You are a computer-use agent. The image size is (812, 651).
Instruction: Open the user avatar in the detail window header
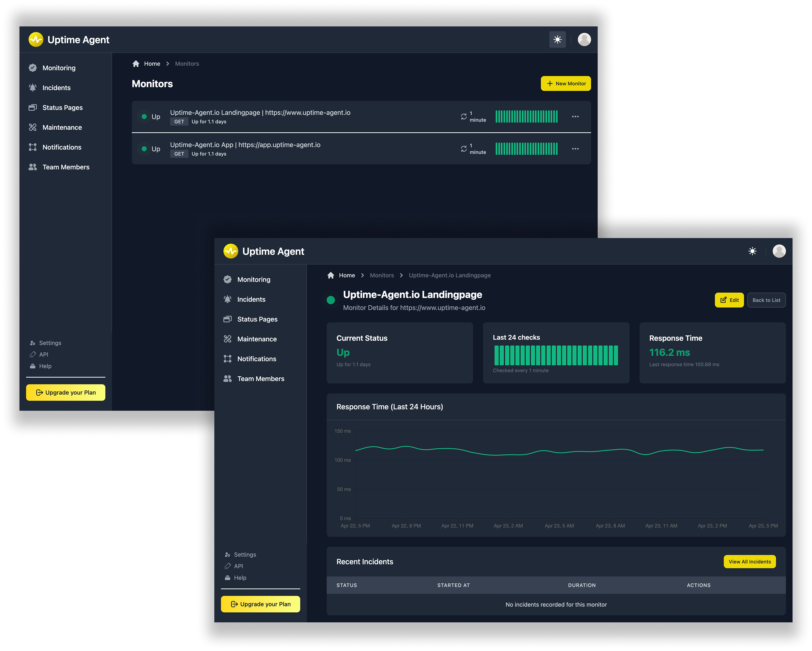click(x=779, y=251)
